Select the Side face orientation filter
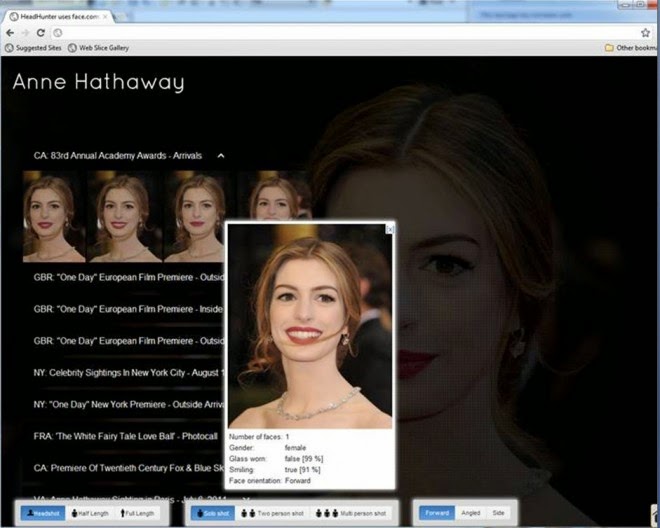Image resolution: width=660 pixels, height=528 pixels. coord(498,513)
